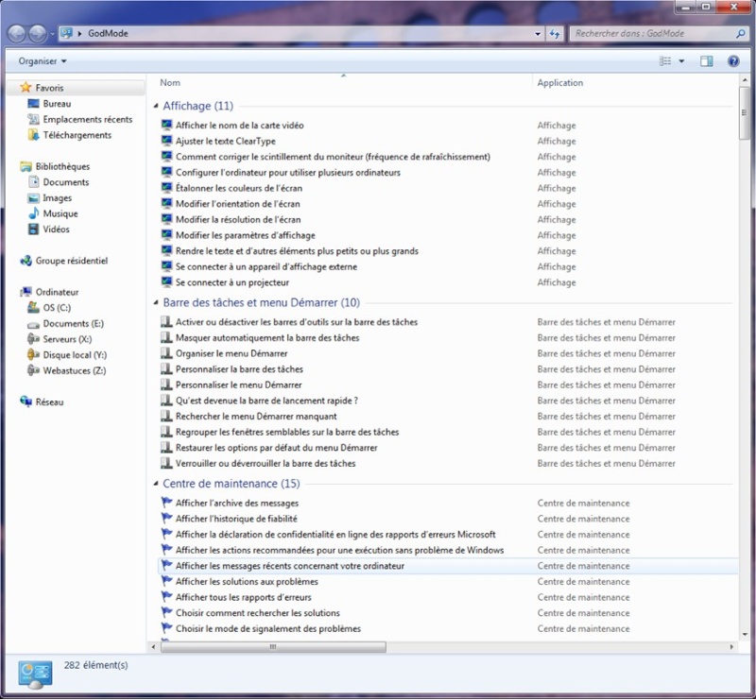Click the horizontal scrollbar thumb

pyautogui.click(x=273, y=646)
